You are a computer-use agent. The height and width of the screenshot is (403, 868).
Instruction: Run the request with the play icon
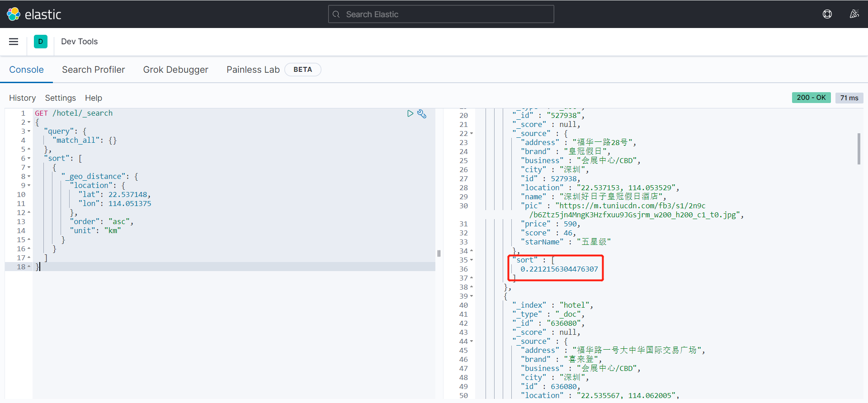click(410, 113)
